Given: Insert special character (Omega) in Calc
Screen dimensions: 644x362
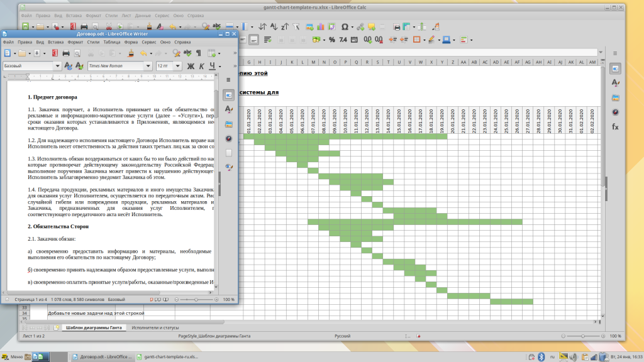Looking at the screenshot, I should click(345, 27).
